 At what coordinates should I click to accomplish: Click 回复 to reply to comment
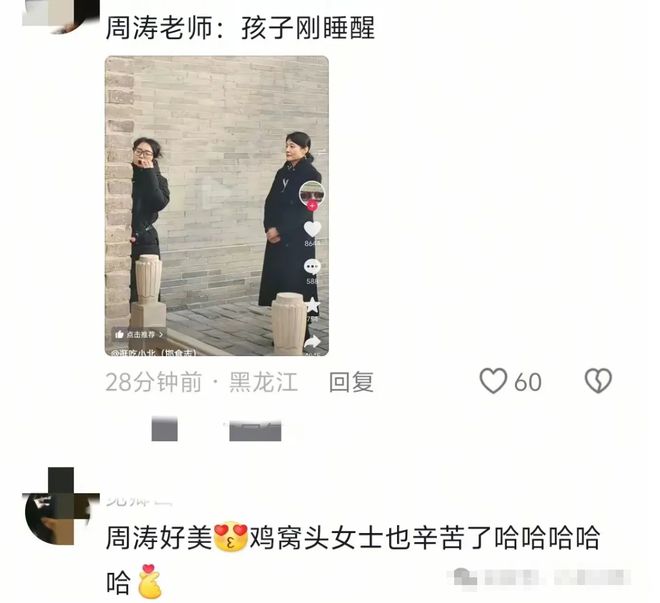[x=351, y=382]
